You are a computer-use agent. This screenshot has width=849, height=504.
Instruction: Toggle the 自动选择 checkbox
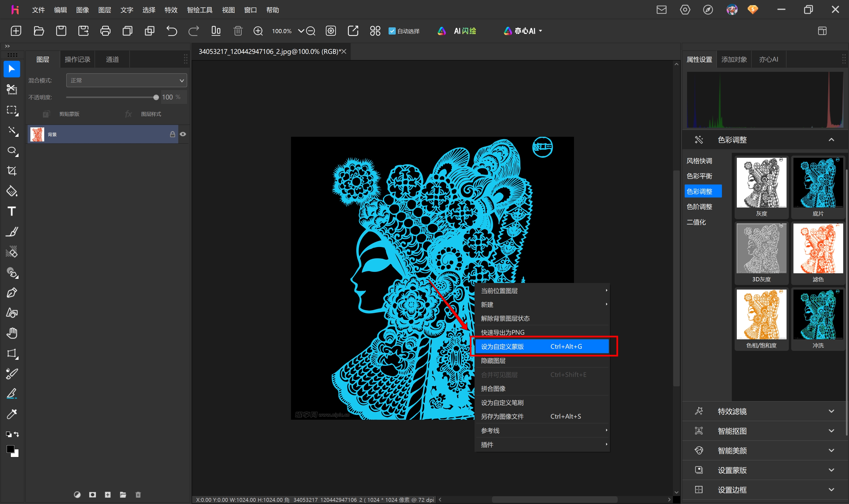click(x=392, y=31)
